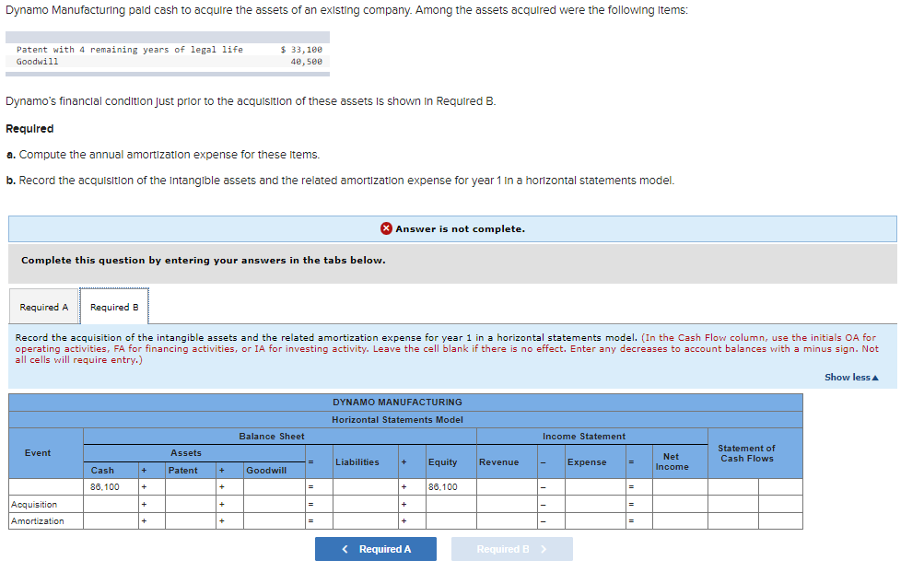Click the beginning Equity balance 86,100 cell
The height and width of the screenshot is (572, 924).
tap(450, 486)
